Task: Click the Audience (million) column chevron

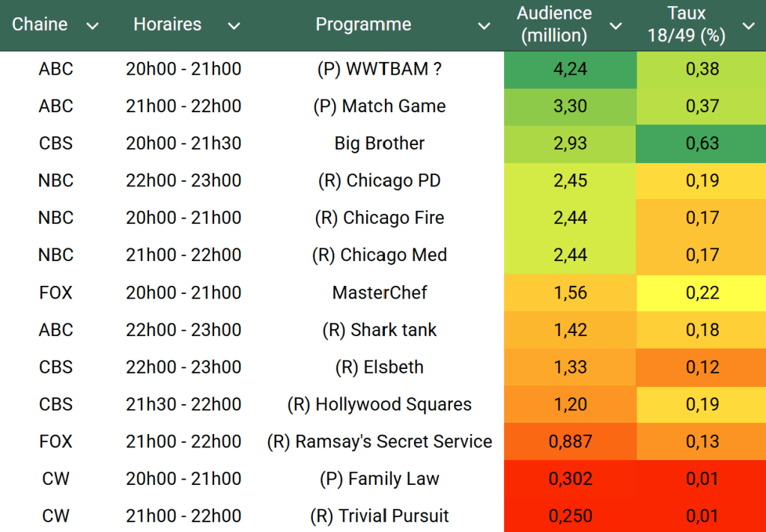Action: click(615, 26)
